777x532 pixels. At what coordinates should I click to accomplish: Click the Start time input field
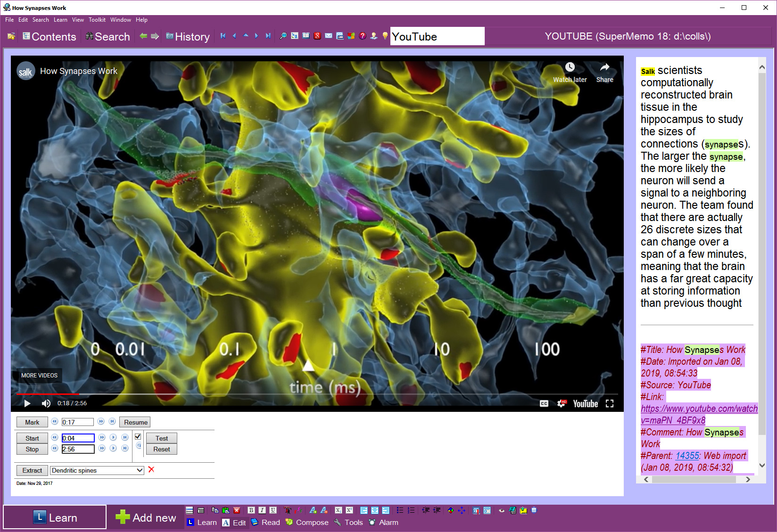click(78, 438)
